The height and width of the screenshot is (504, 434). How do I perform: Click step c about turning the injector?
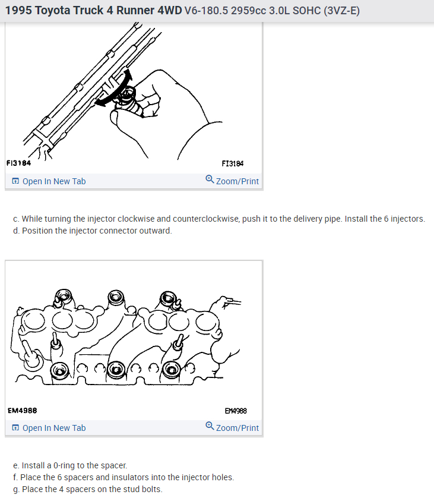click(x=219, y=219)
